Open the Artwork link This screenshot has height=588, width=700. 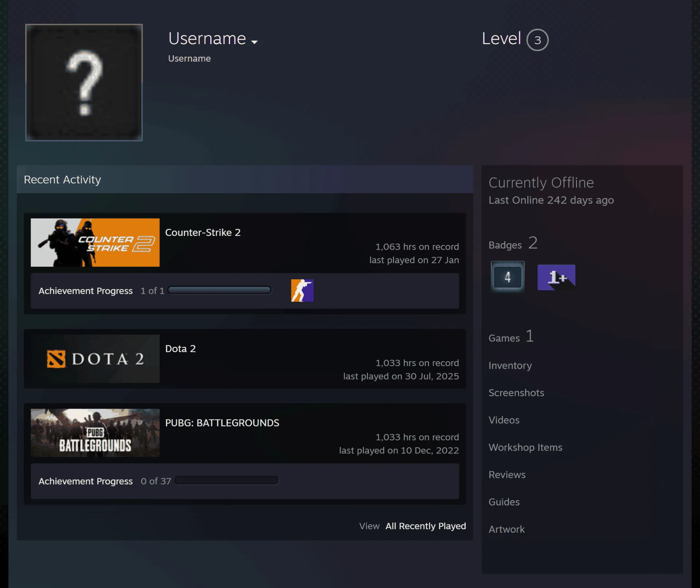pos(507,530)
